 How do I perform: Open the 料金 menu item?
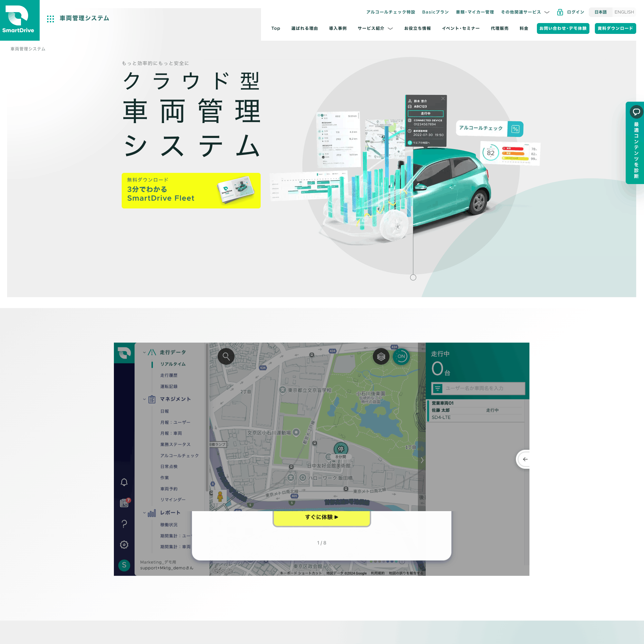pyautogui.click(x=524, y=28)
